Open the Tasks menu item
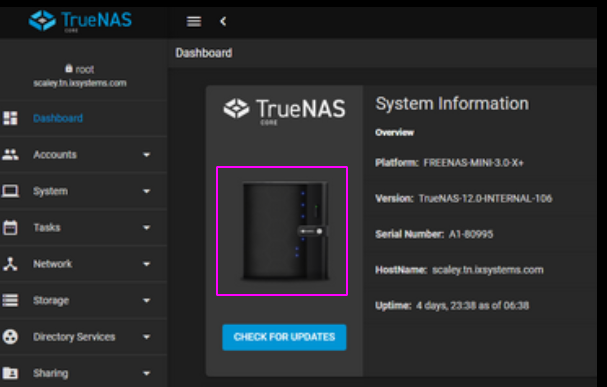 pos(83,227)
